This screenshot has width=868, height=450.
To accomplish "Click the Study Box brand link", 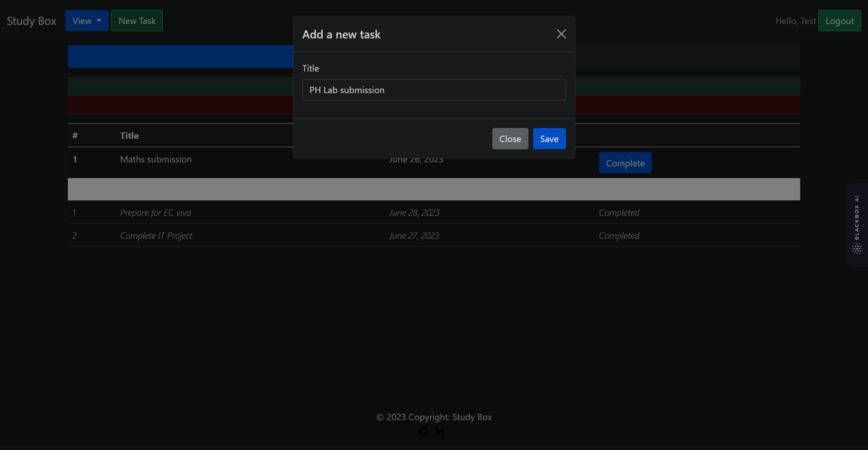I will click(31, 20).
